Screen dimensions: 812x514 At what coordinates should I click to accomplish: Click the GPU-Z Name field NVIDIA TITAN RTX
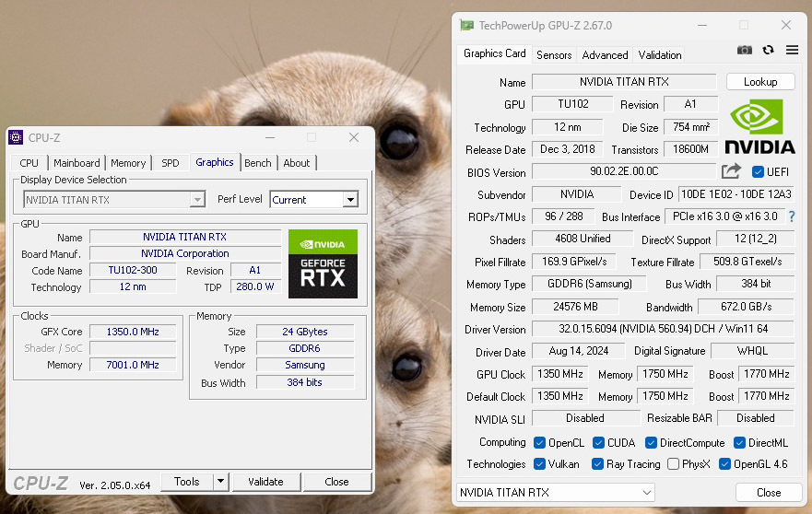click(x=624, y=82)
